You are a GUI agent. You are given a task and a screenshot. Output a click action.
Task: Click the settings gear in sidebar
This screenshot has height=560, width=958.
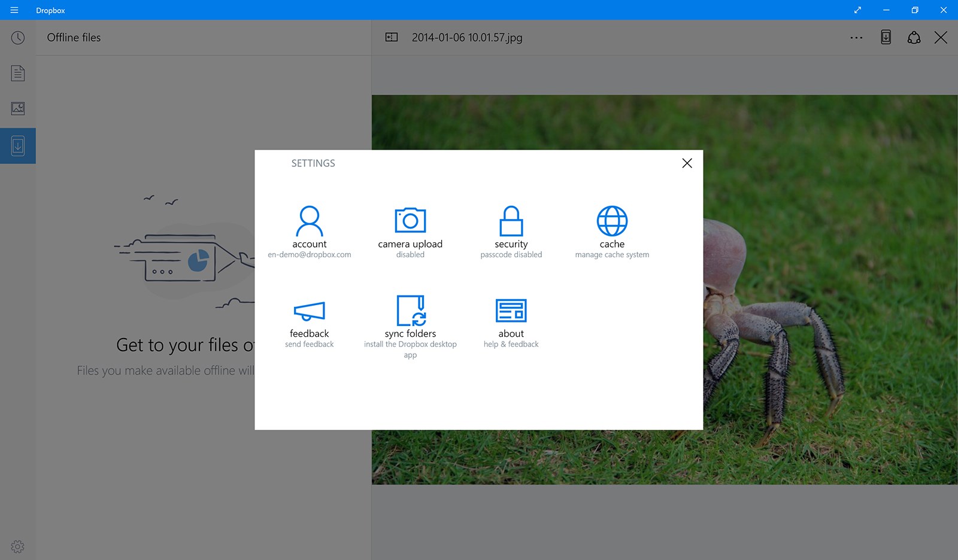click(x=17, y=546)
